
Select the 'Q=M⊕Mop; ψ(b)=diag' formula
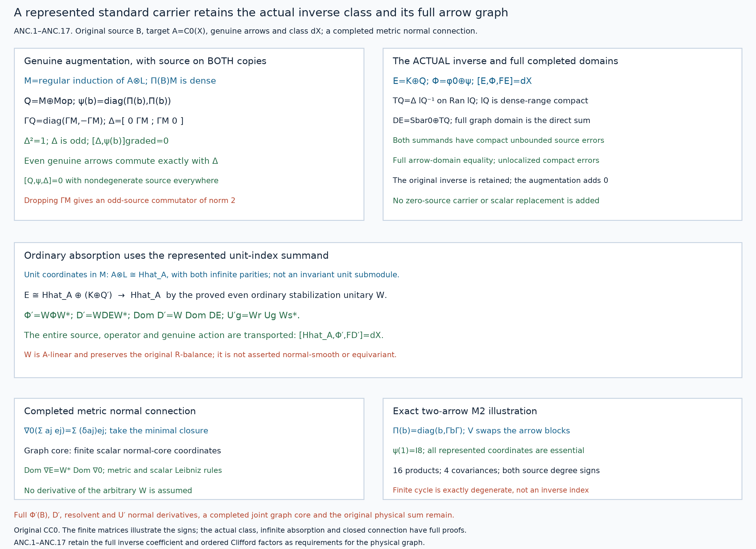[97, 101]
